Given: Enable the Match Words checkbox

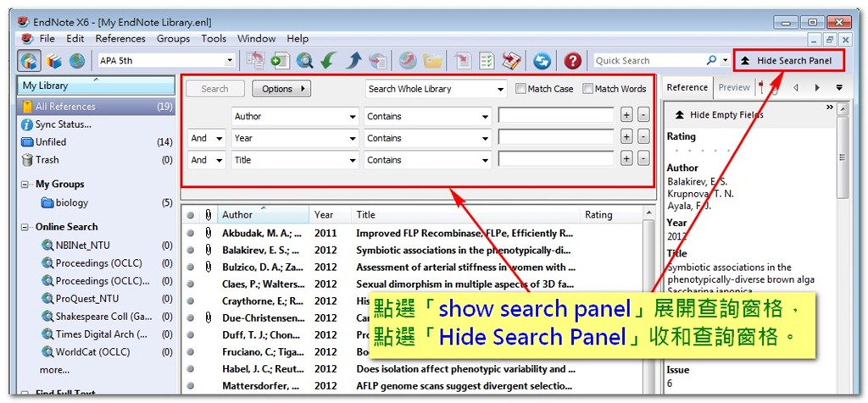Looking at the screenshot, I should tap(587, 88).
